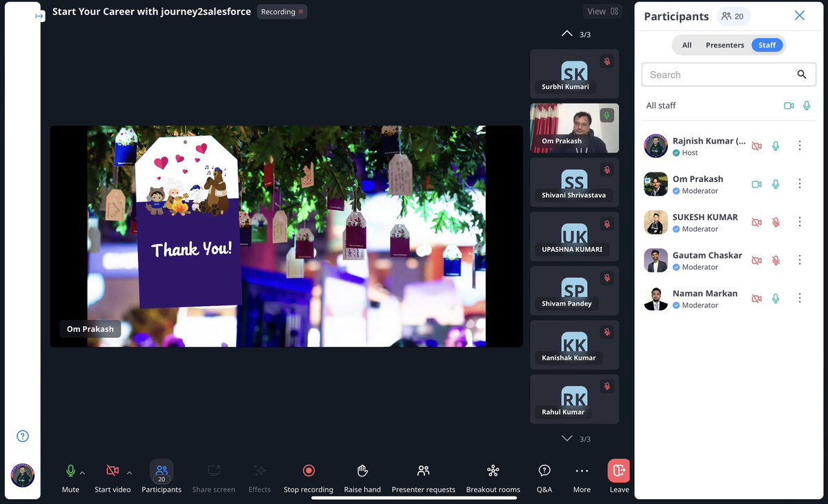The image size is (828, 504).
Task: Open Naman Markan's options menu
Action: coord(800,298)
